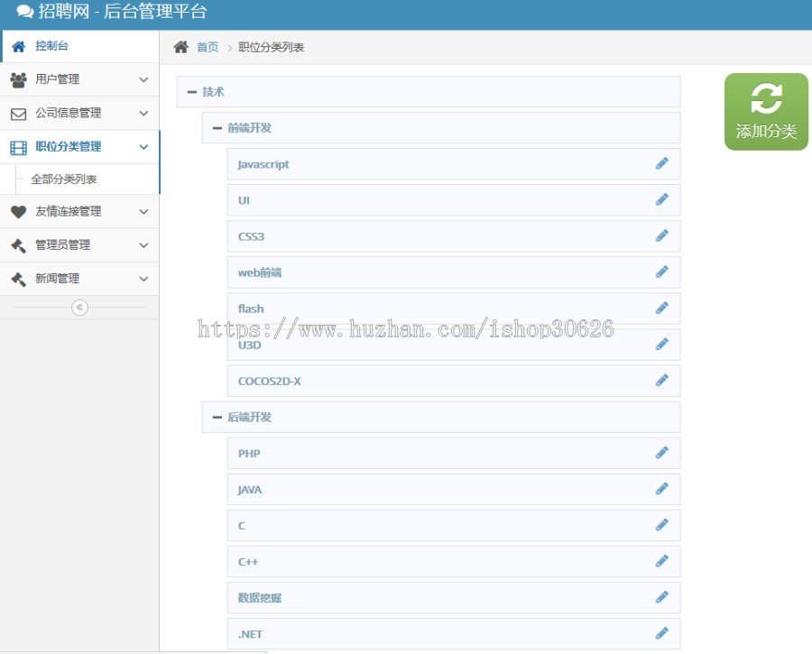The width and height of the screenshot is (812, 654).
Task: Select the home icon beside 控制台
Action: 18,45
